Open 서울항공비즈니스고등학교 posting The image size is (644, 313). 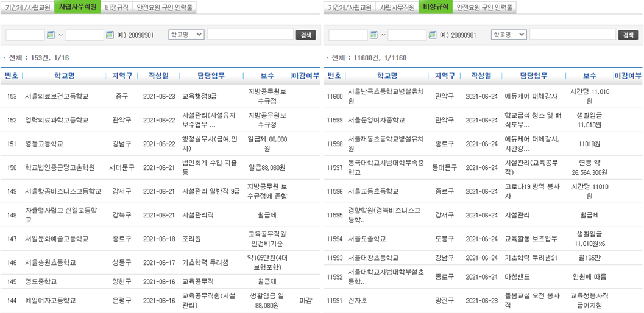tap(63, 191)
